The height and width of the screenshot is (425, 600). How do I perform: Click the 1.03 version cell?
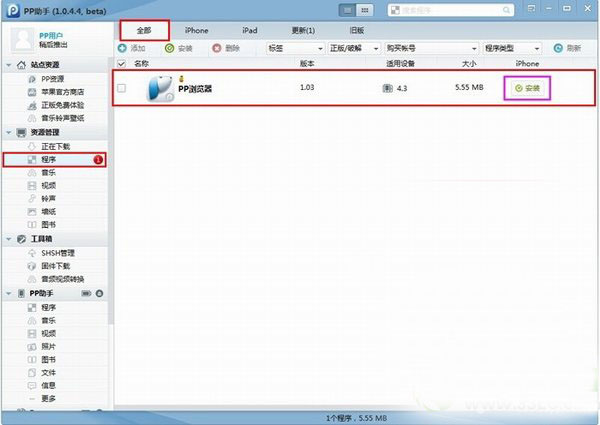pyautogui.click(x=307, y=88)
